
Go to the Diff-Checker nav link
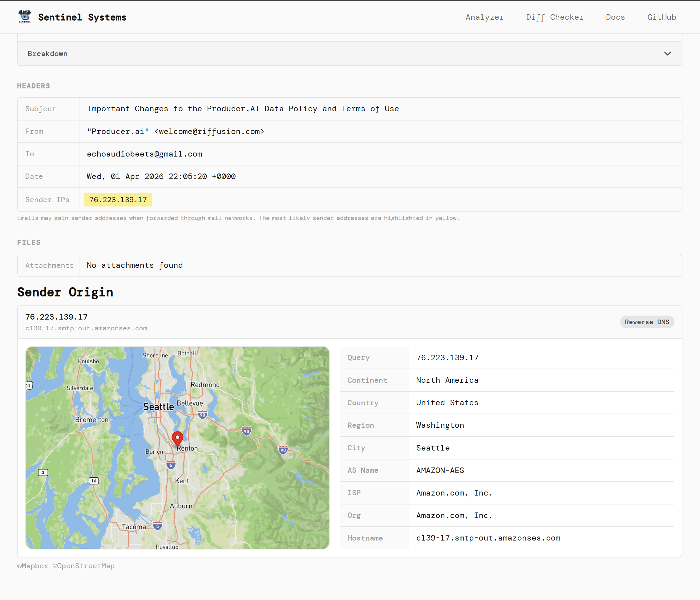click(554, 17)
